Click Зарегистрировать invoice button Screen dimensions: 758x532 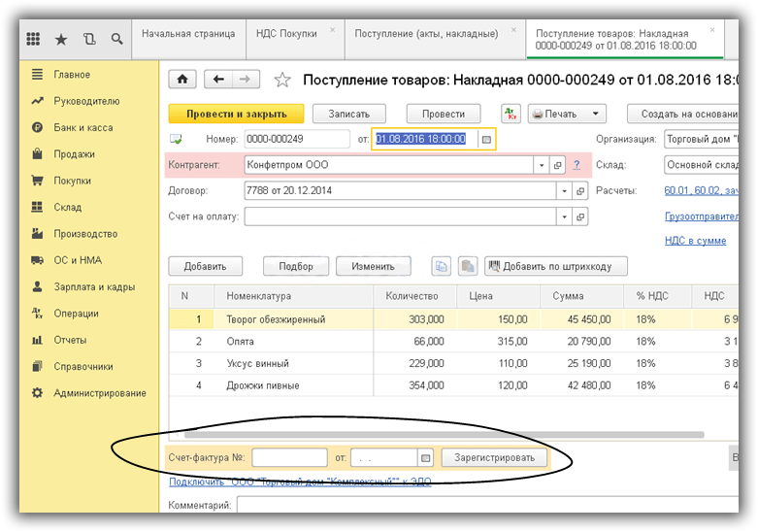[494, 457]
